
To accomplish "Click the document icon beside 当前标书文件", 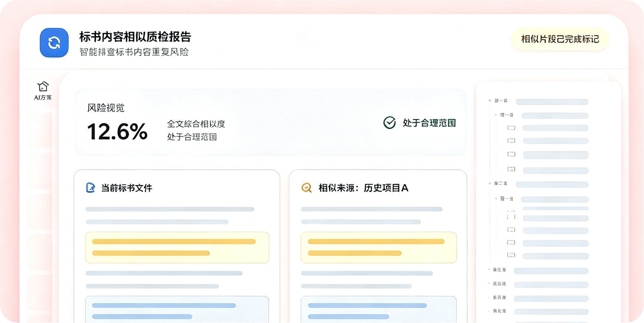I will pos(91,188).
